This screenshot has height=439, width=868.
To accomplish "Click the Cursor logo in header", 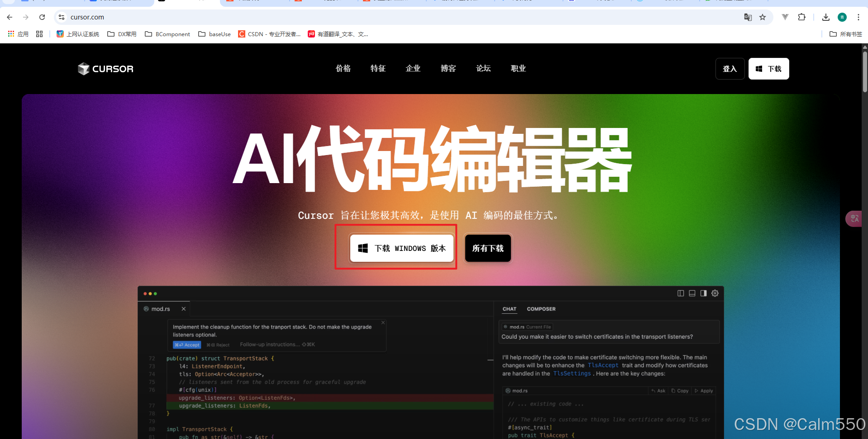I will (105, 69).
